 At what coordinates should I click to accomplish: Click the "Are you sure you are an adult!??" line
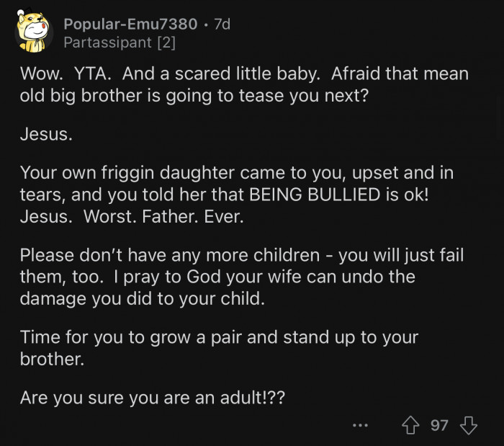pyautogui.click(x=152, y=397)
